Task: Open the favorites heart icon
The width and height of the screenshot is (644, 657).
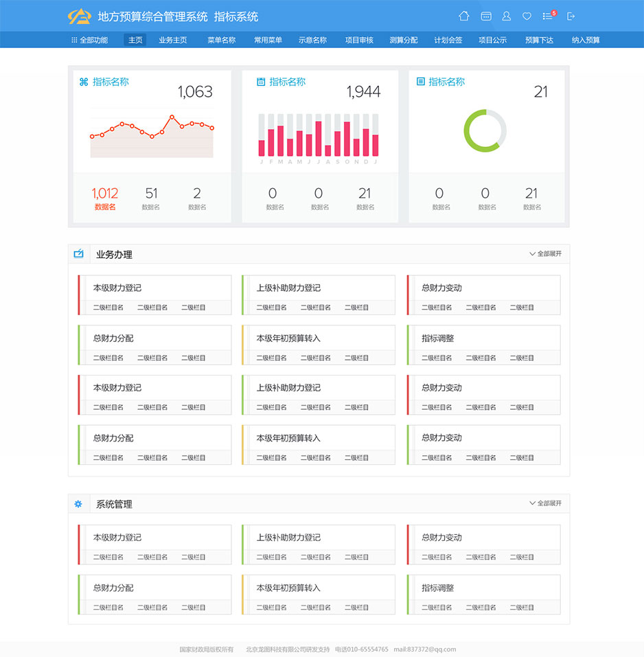Action: pos(527,16)
